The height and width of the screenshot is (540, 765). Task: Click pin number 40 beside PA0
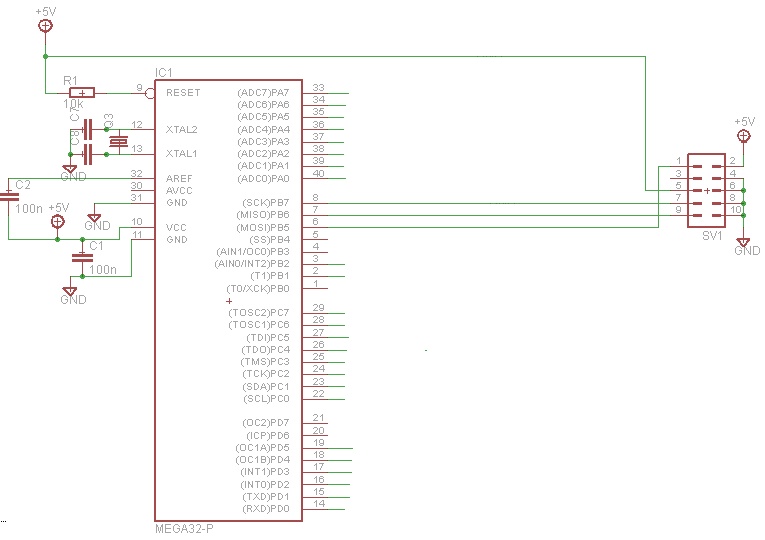coord(319,173)
